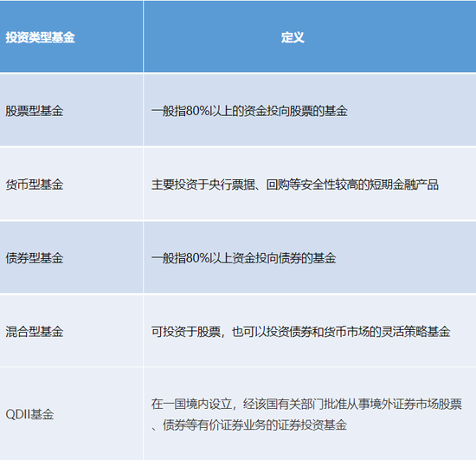476x460 pixels.
Task: Click the '一般指80%以上的资金投向股票的基金' definition text
Action: pos(249,111)
